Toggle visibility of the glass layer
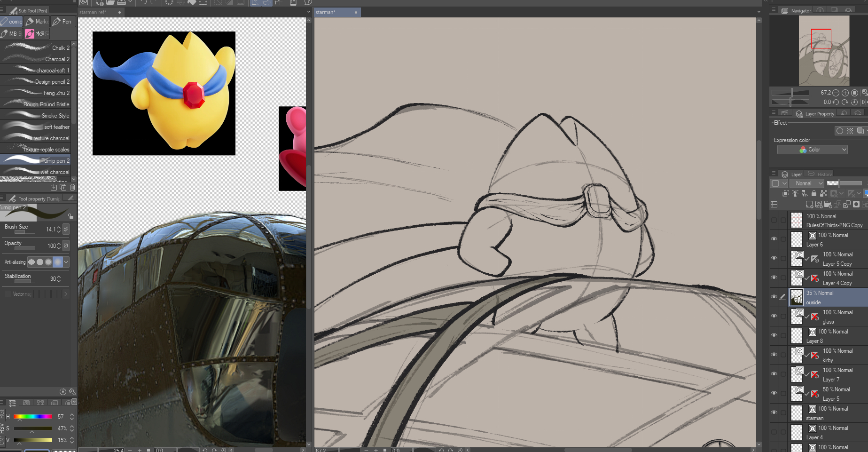 [774, 316]
